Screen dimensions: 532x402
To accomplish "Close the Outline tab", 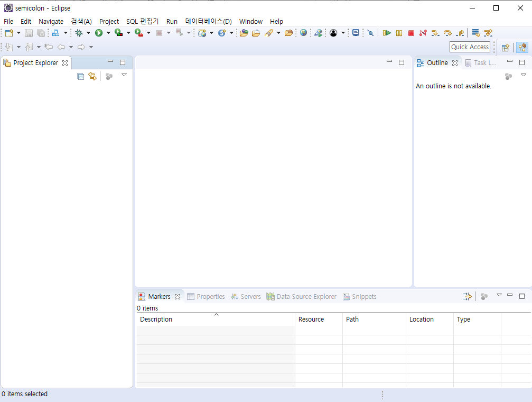I will point(455,63).
